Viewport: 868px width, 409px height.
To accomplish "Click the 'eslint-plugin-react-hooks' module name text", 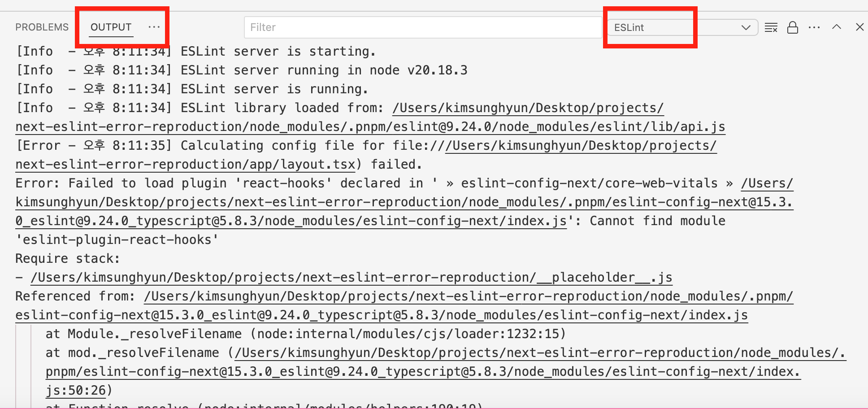I will 117,240.
